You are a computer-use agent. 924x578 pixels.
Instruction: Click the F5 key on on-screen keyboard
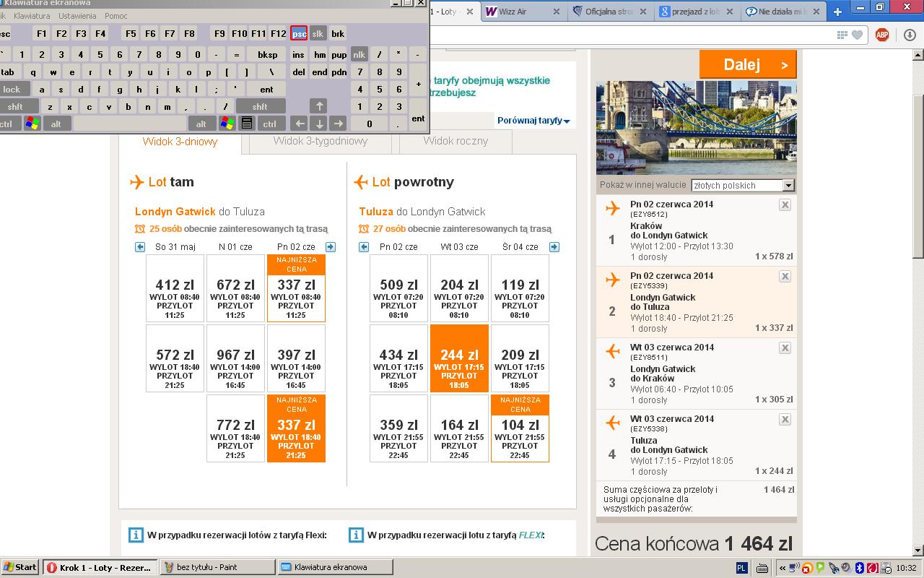point(130,33)
